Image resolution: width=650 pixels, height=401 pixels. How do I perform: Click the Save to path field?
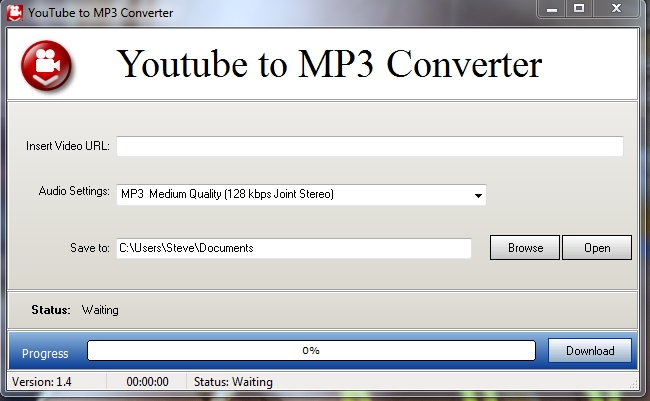pyautogui.click(x=293, y=248)
